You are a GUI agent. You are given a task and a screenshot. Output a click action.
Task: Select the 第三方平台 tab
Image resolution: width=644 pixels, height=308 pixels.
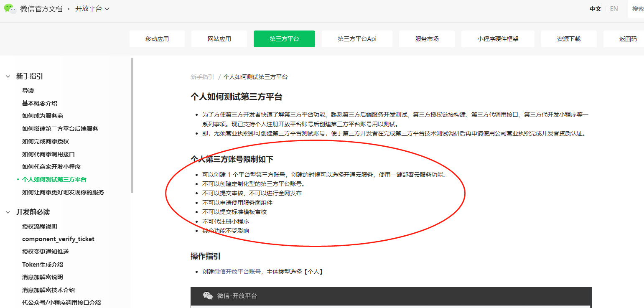point(284,39)
